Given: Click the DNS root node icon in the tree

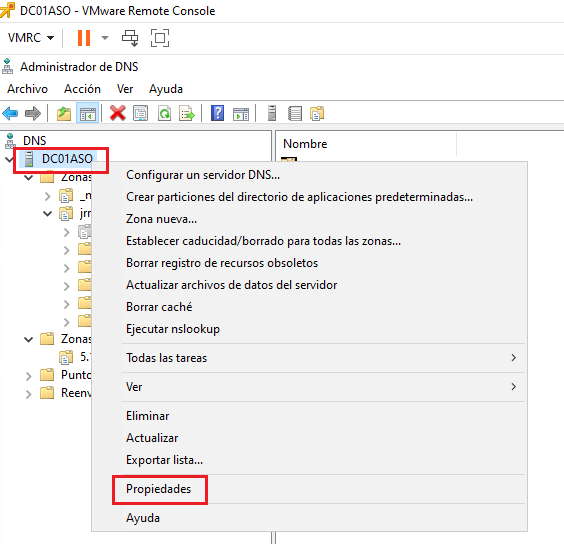Looking at the screenshot, I should click(10, 141).
